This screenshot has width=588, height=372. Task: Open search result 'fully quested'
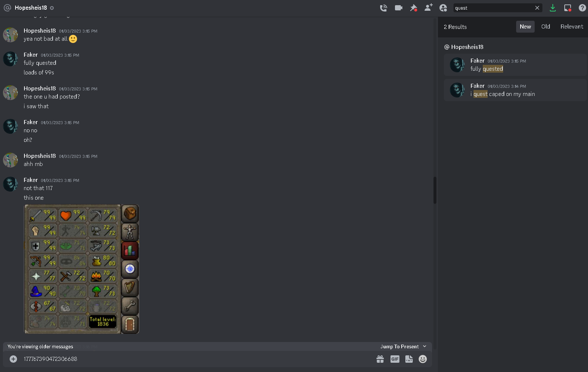tap(515, 65)
